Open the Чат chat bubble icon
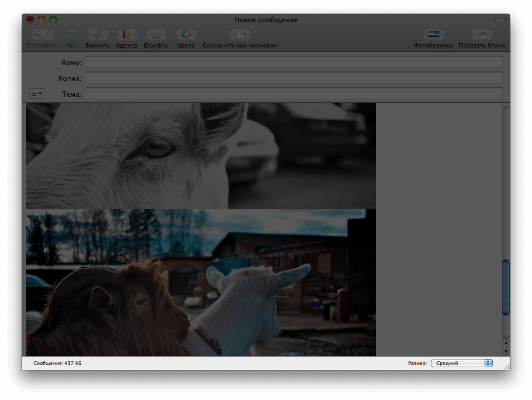532x400 pixels. tap(71, 34)
